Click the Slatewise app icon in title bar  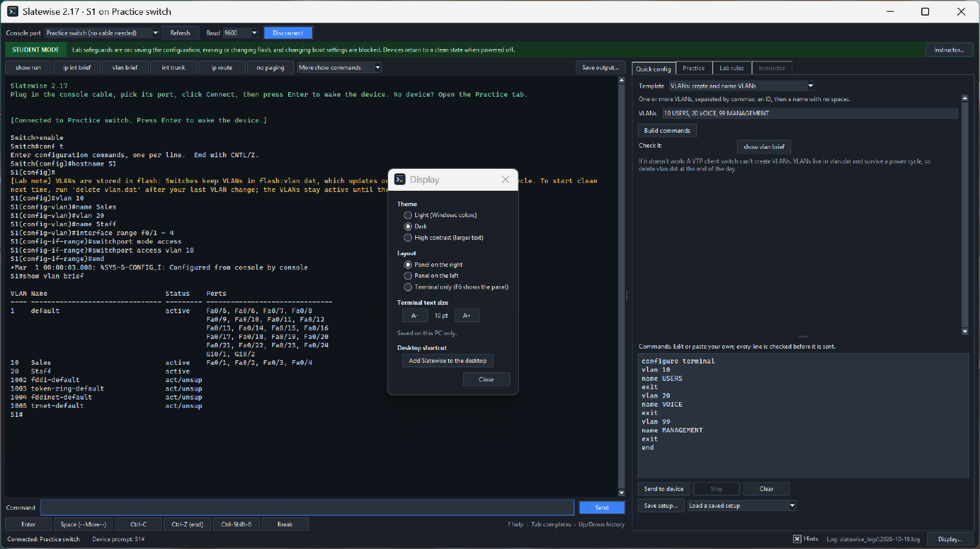point(12,12)
